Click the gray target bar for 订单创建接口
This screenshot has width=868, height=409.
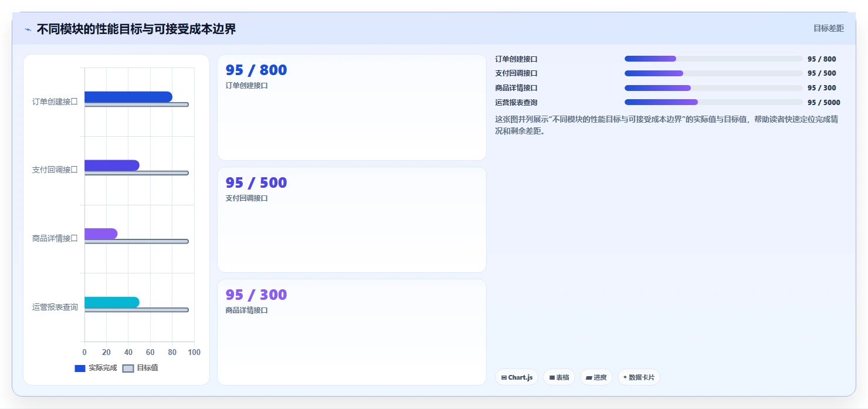click(137, 104)
